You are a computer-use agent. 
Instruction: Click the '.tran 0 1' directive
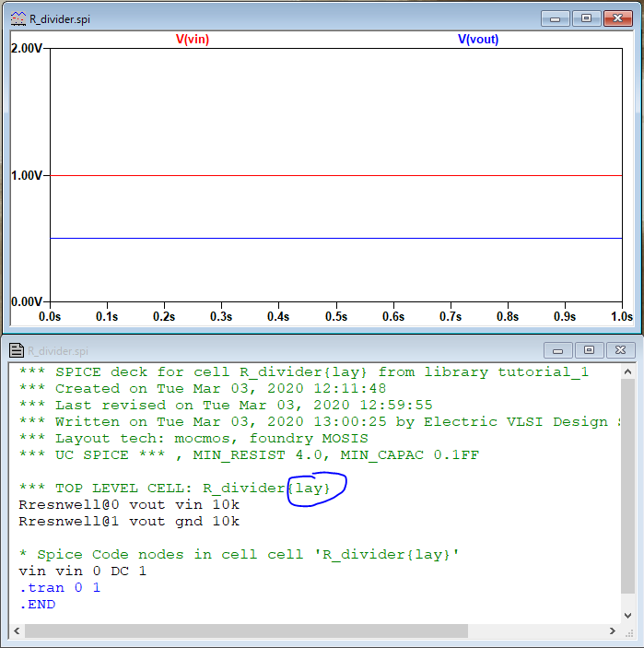pos(60,588)
